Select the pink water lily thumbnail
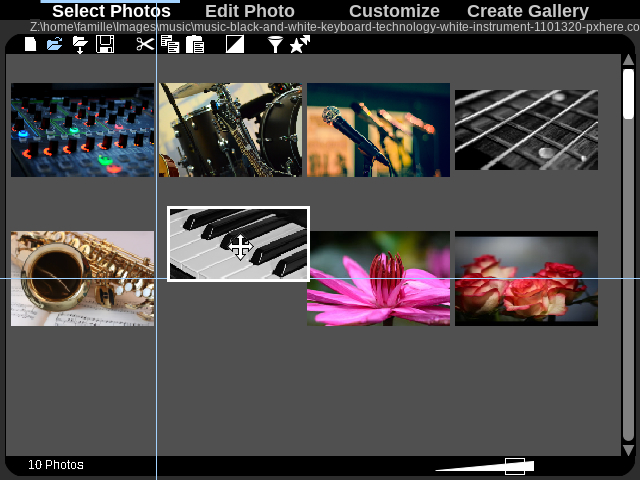The width and height of the screenshot is (640, 480). (378, 278)
